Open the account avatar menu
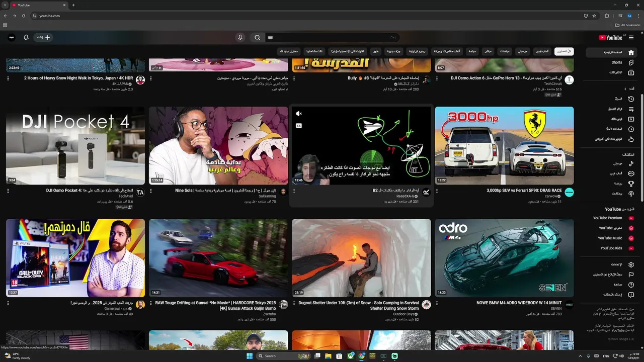The height and width of the screenshot is (362, 644). 12,37
